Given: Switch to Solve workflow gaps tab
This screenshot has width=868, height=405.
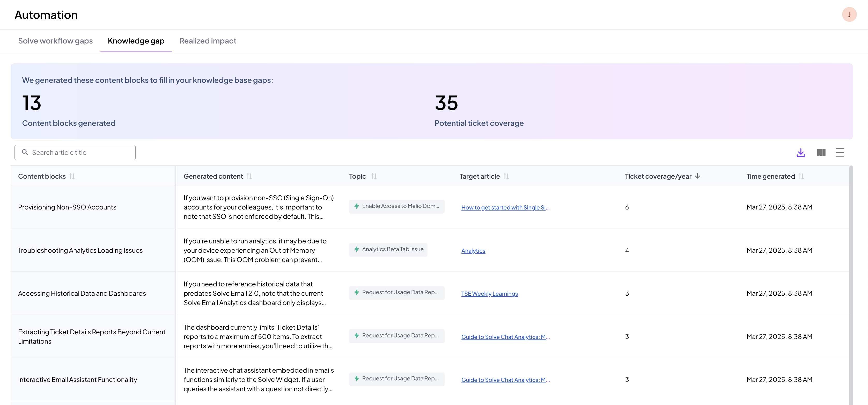Looking at the screenshot, I should [x=55, y=41].
